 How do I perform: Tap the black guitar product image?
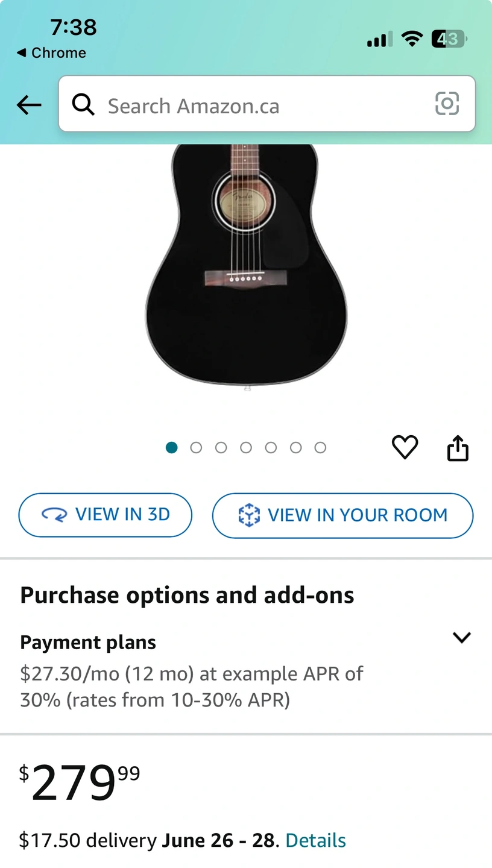click(246, 265)
